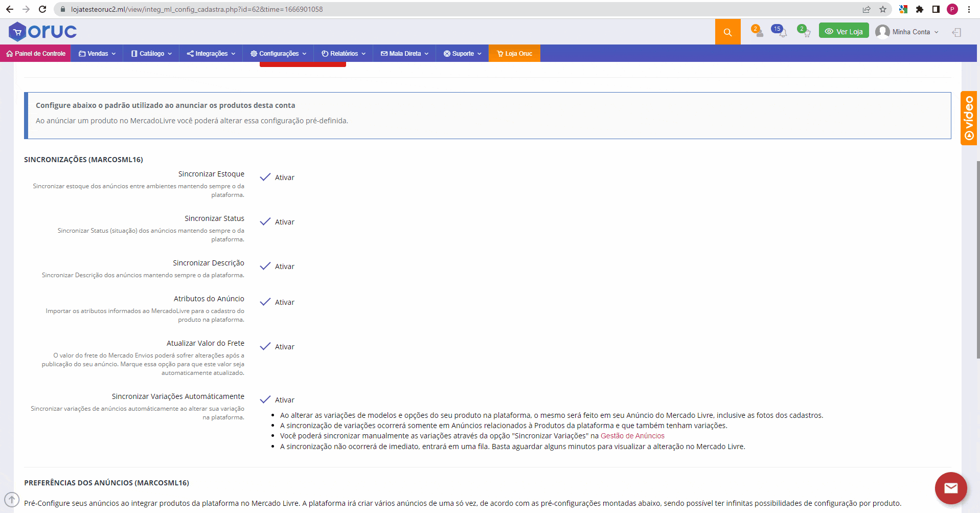This screenshot has height=513, width=980.
Task: Go back in browser history
Action: 10,9
